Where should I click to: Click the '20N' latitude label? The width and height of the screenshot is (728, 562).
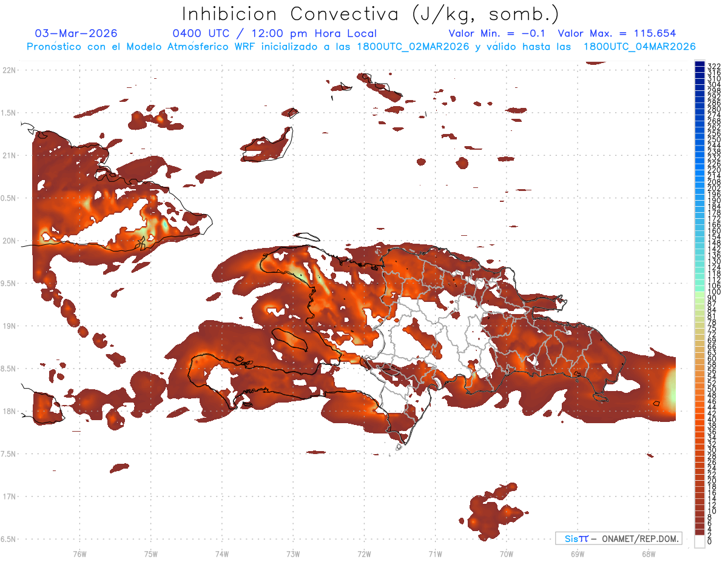tap(9, 241)
